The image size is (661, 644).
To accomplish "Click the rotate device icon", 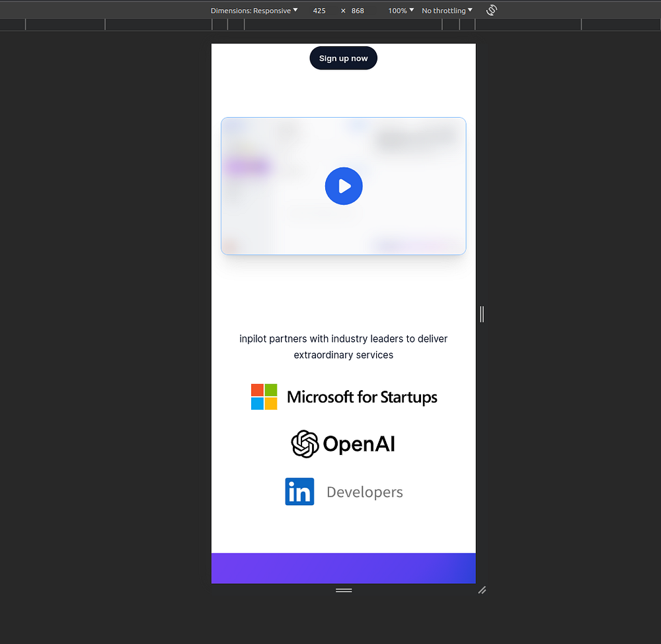I will pos(492,10).
